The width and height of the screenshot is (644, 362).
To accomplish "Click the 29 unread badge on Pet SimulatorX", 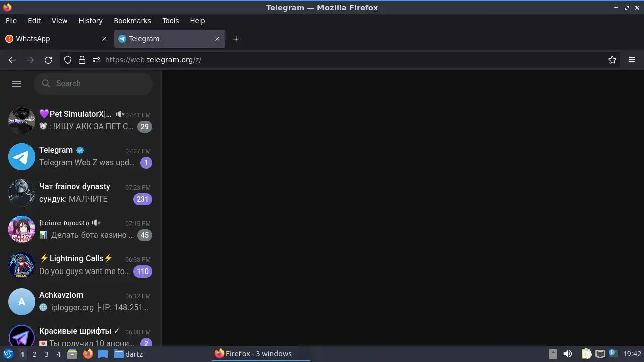I will tap(145, 127).
